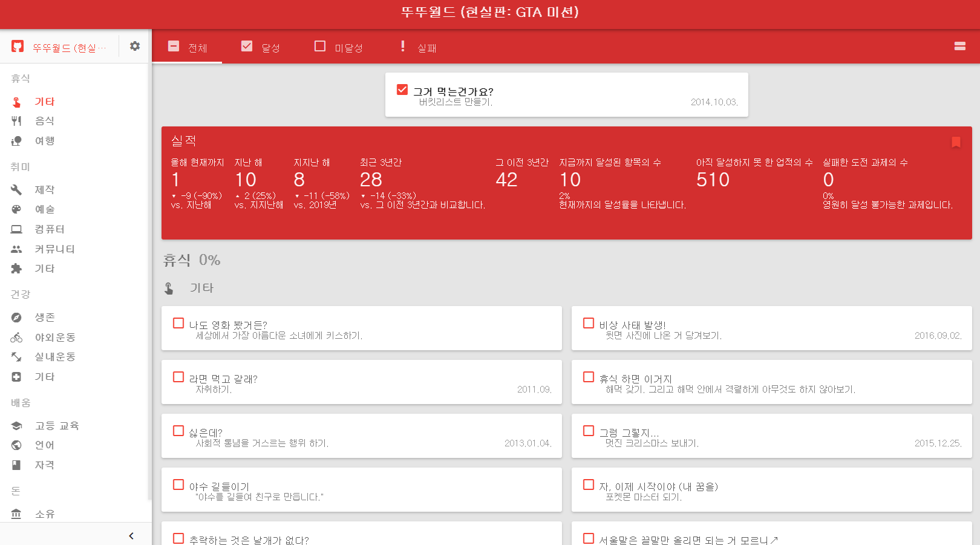Select 여행 category in sidebar
The image size is (980, 545).
pos(45,141)
